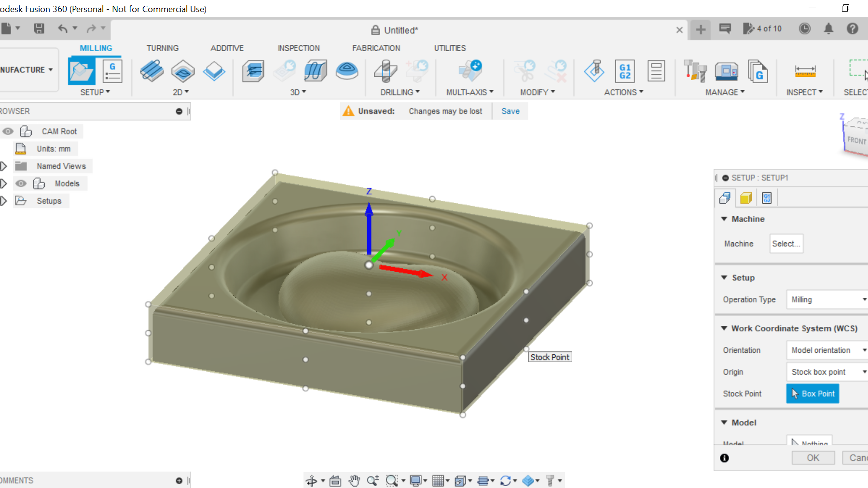Open the Post Process G1 G2 tool
The width and height of the screenshot is (868, 488).
coord(625,71)
